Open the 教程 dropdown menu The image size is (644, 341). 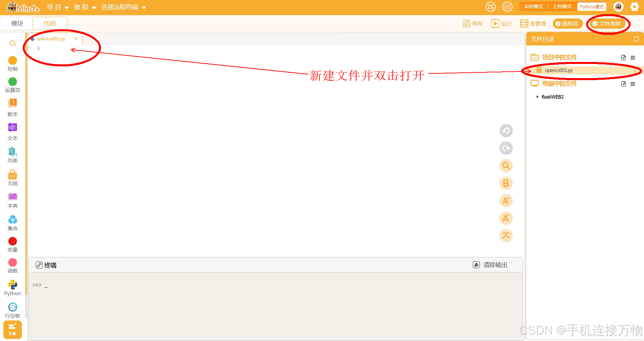click(81, 7)
